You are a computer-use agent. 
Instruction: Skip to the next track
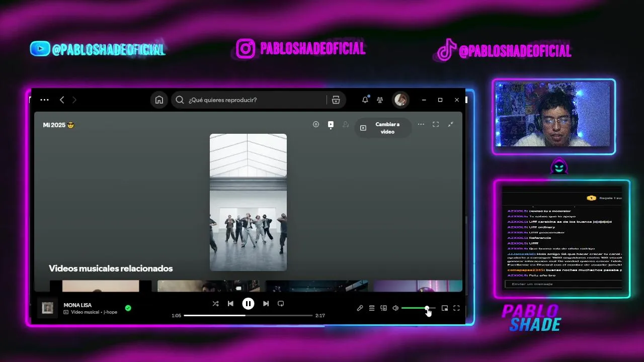click(266, 304)
